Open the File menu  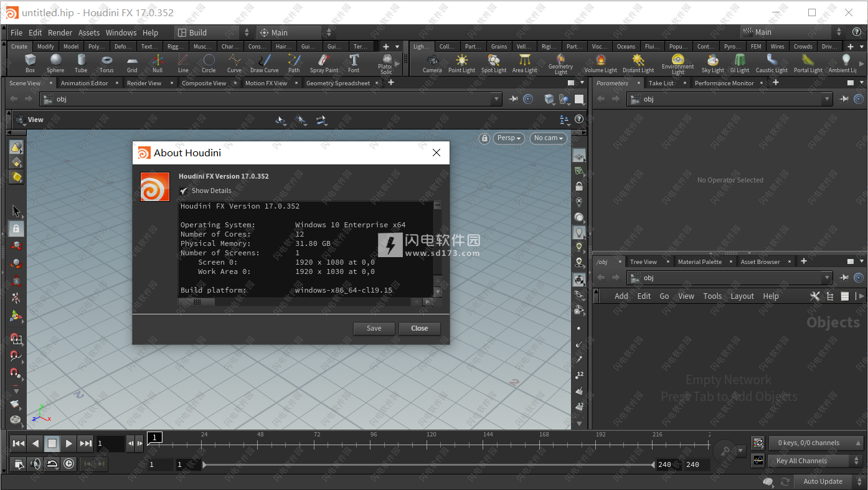[17, 32]
